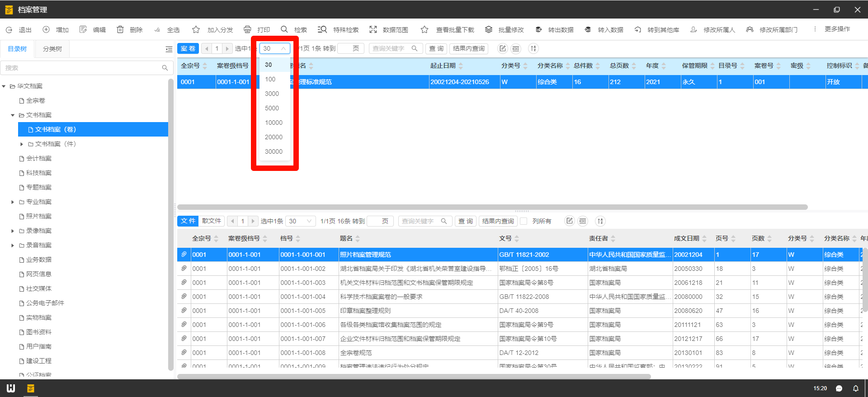Expand the 专业档案 tree node

point(13,202)
